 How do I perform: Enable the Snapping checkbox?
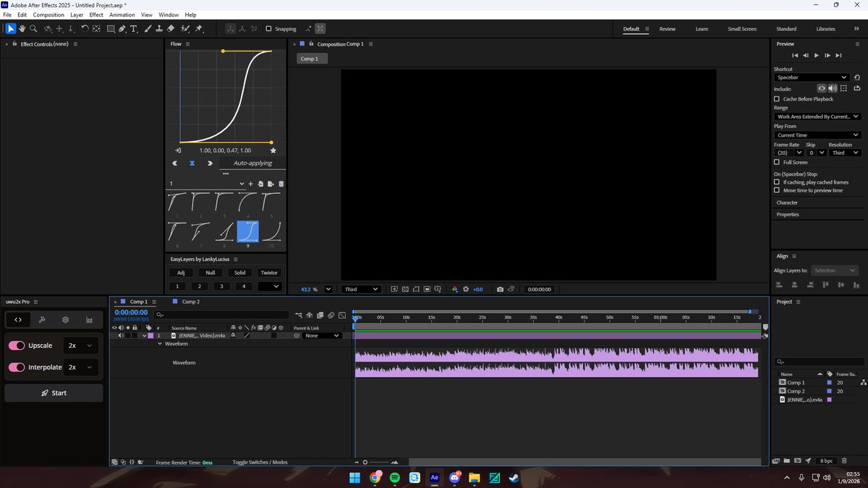[268, 29]
